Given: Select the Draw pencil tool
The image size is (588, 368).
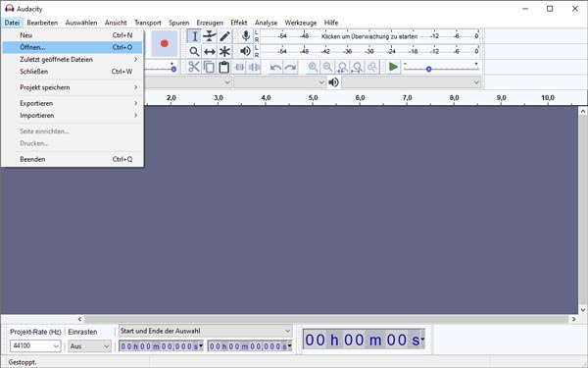Looking at the screenshot, I should click(224, 36).
